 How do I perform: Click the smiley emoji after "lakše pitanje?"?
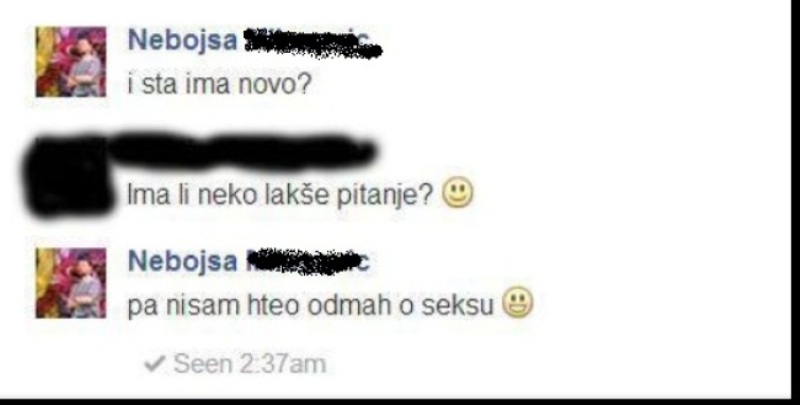click(458, 192)
